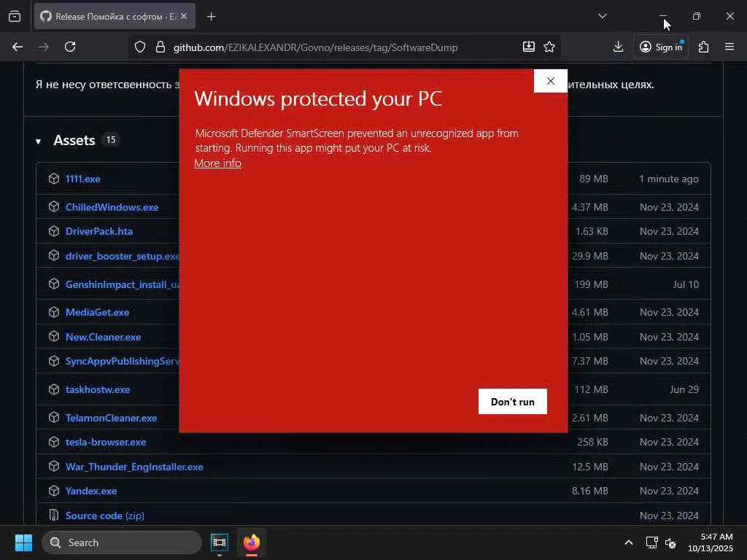Download Yandex.exe asset
Image resolution: width=747 pixels, height=560 pixels.
coord(91,491)
